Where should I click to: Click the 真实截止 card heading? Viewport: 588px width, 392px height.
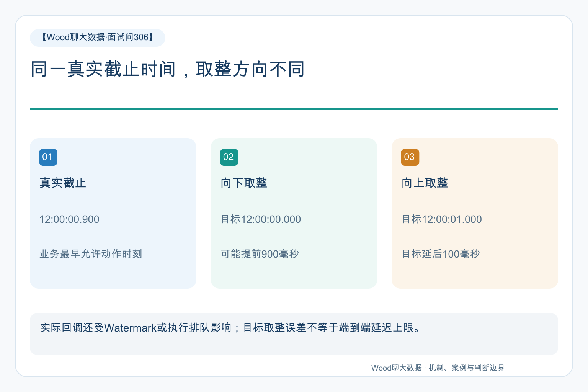(x=63, y=183)
